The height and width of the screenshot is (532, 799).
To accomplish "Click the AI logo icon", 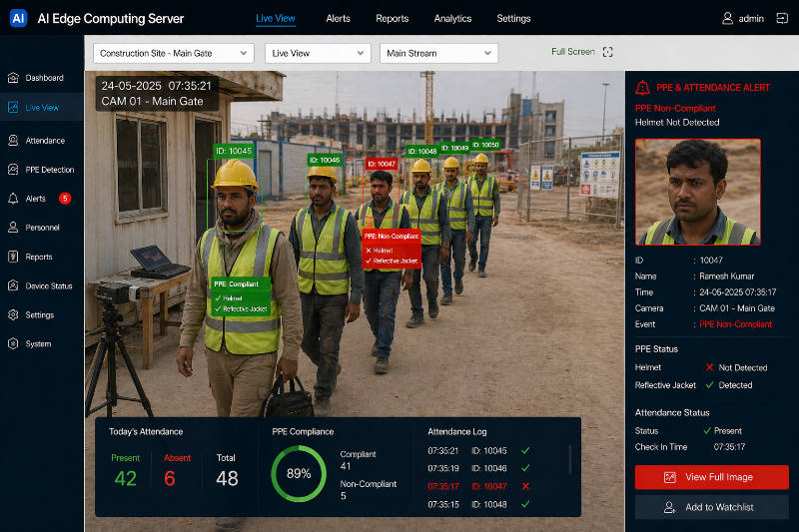I will [18, 18].
